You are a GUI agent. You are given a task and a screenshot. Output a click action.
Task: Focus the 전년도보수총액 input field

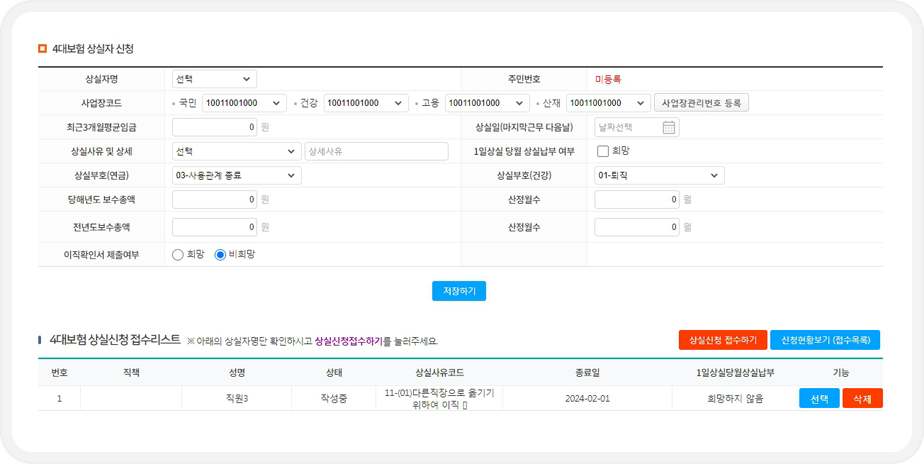pos(214,227)
